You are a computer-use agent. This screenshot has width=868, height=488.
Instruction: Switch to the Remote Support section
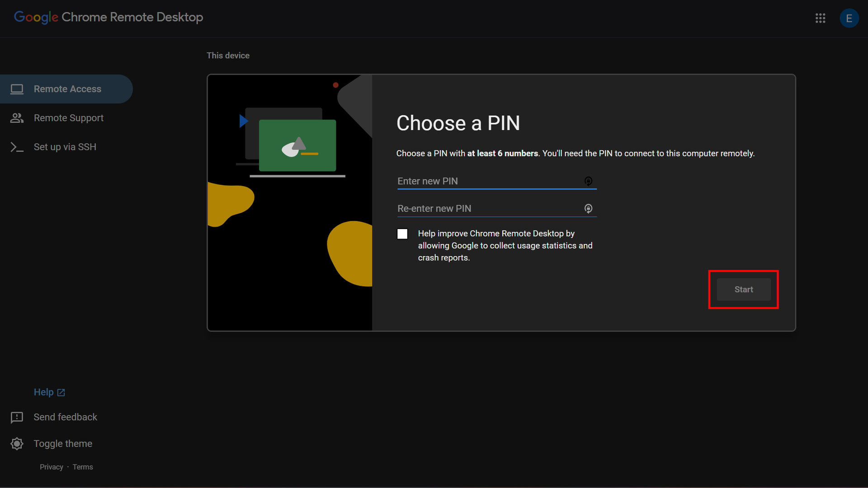(68, 118)
